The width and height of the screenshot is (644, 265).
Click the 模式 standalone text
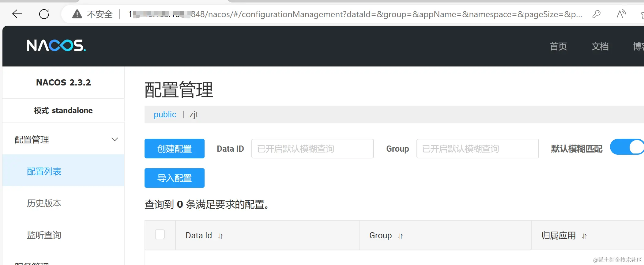(63, 110)
